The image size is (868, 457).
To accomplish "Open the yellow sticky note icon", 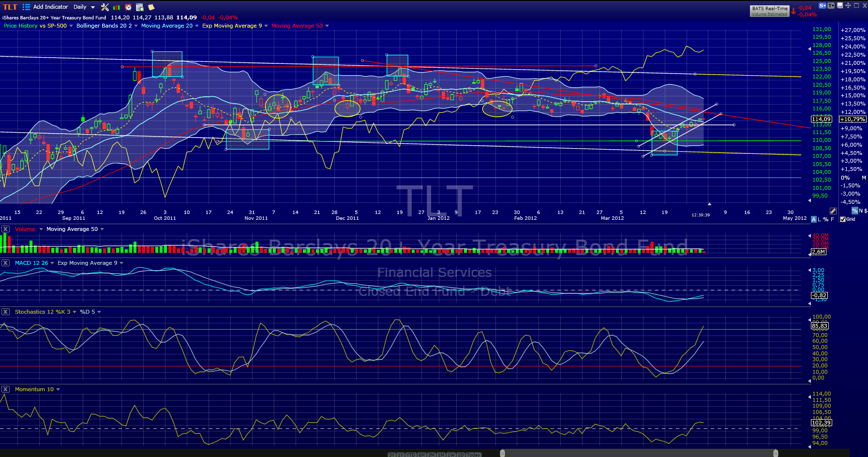I will coord(151,7).
